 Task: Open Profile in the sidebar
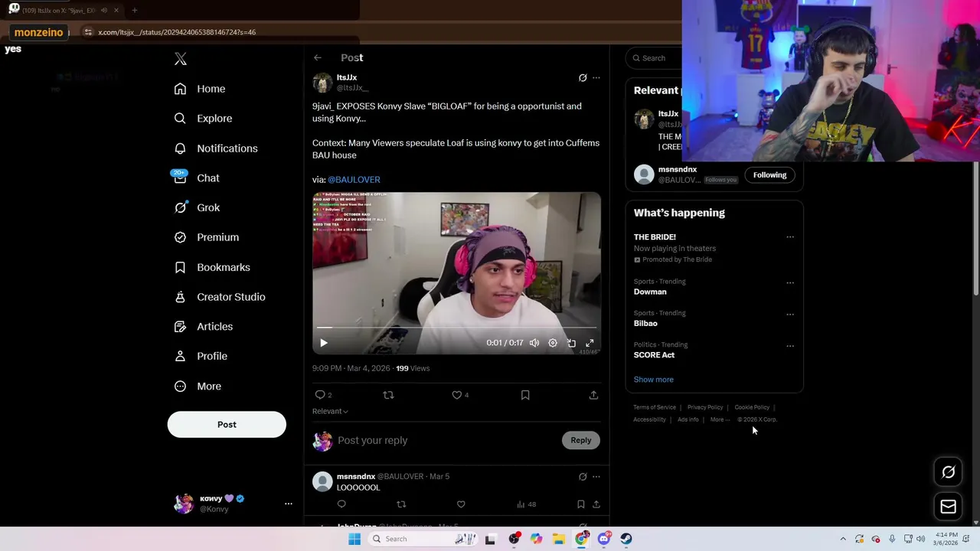(201, 357)
